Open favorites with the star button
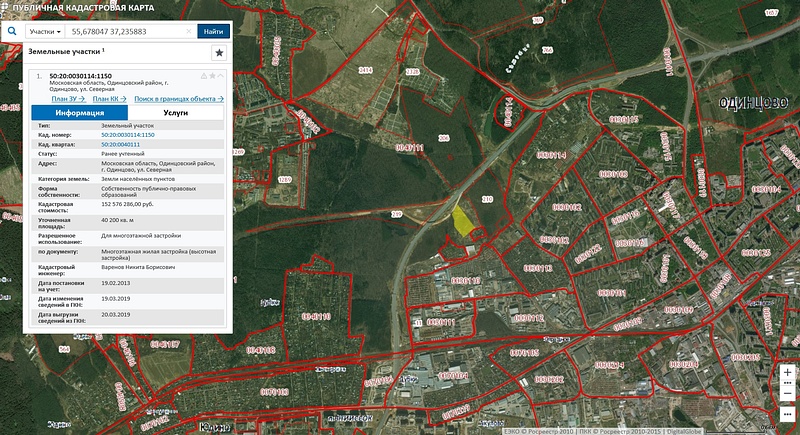The image size is (800, 435). click(219, 52)
